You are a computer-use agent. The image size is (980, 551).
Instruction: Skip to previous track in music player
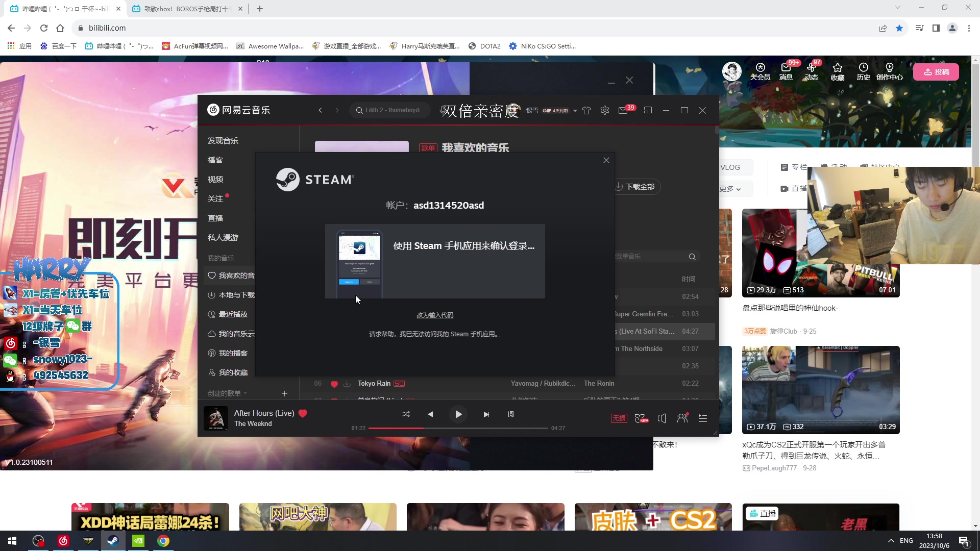(430, 414)
